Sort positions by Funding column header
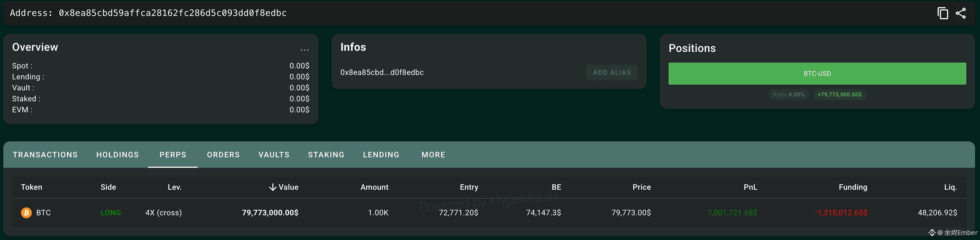Viewport: 980px width, 240px height. [x=853, y=187]
